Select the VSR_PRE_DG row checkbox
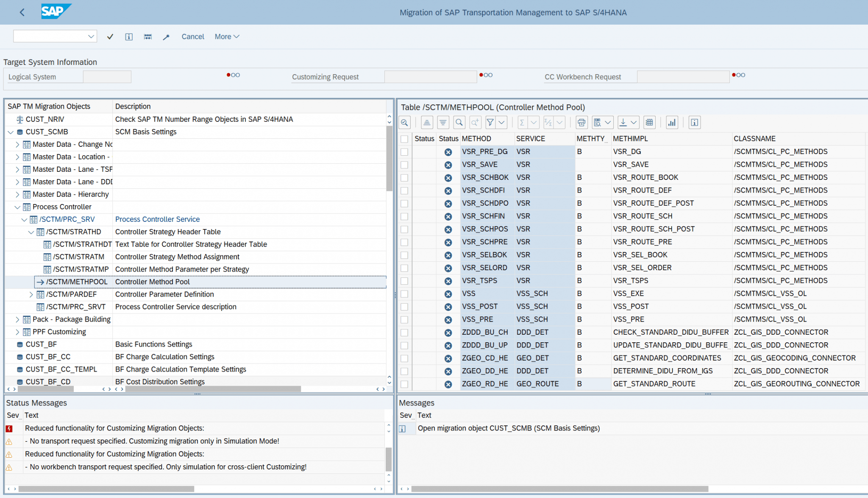This screenshot has width=868, height=498. pos(404,152)
